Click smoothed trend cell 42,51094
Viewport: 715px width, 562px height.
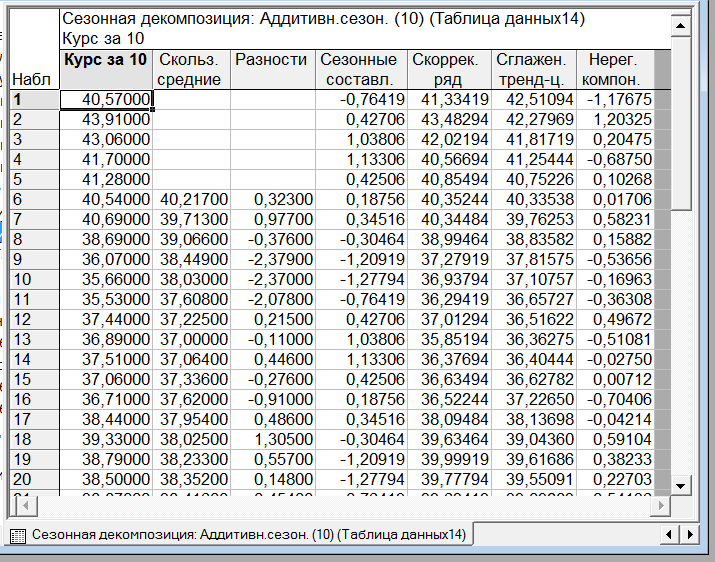(534, 99)
